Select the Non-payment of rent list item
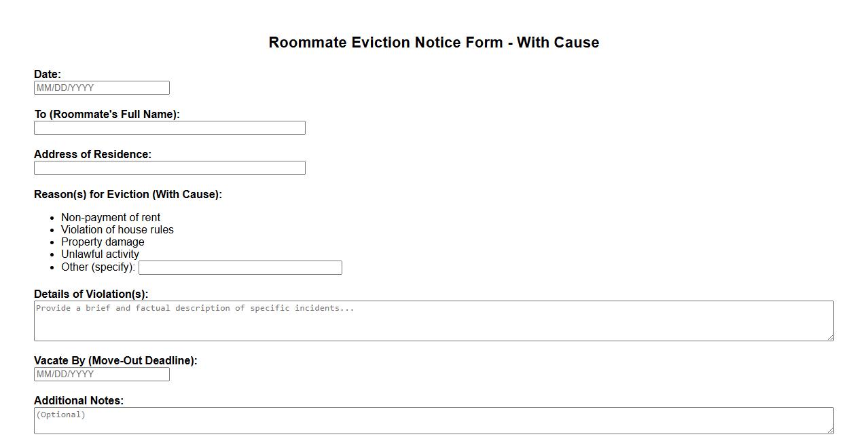 point(110,217)
